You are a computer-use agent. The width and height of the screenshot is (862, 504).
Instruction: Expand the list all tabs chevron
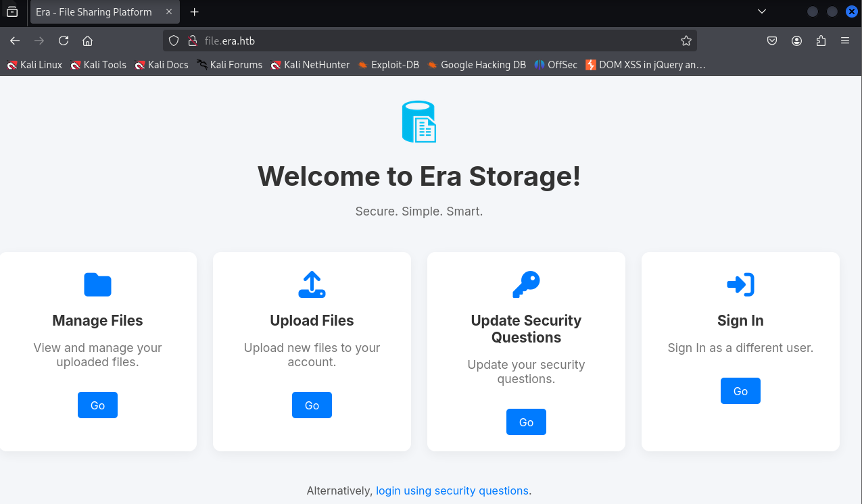click(762, 11)
